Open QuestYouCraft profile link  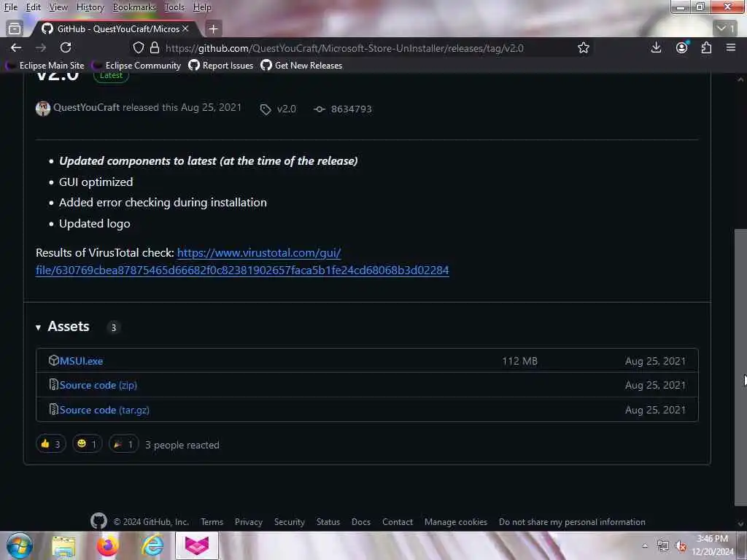click(86, 107)
